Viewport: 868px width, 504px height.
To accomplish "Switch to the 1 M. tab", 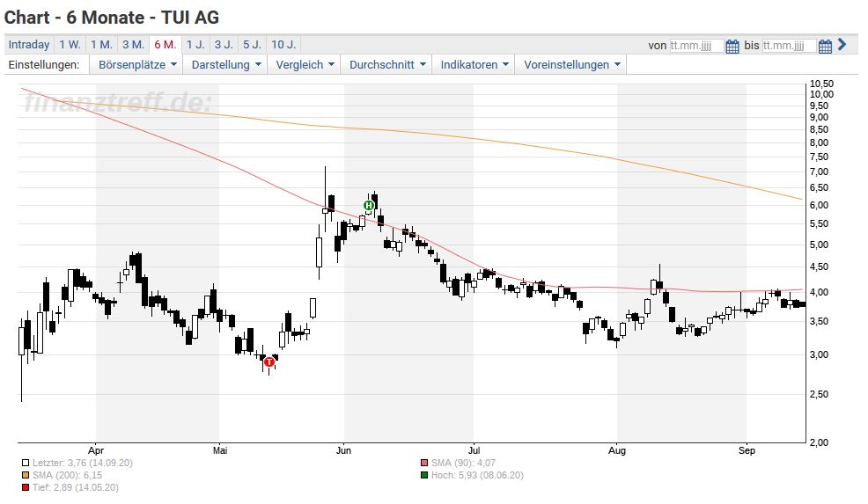I will (x=101, y=45).
